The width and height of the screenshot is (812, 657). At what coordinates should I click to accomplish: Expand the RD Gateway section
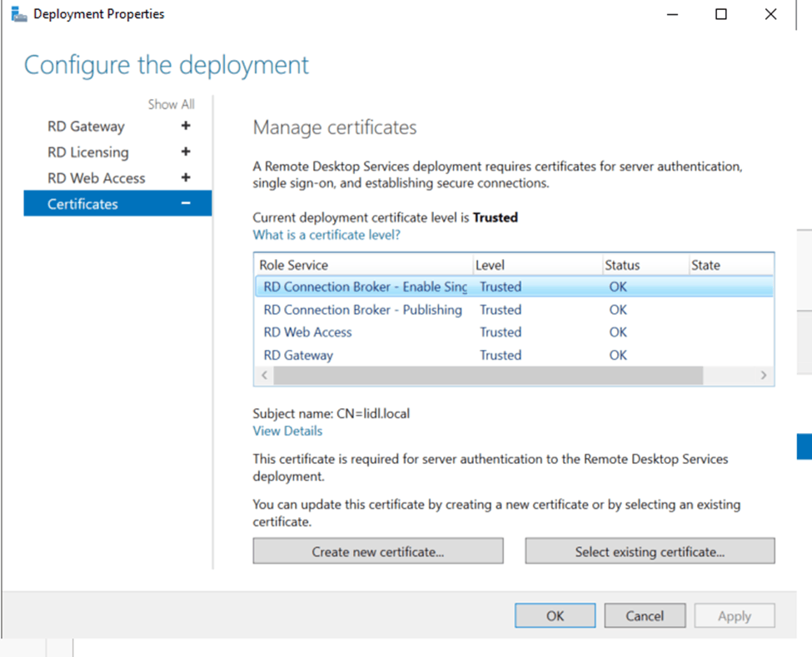tap(185, 126)
